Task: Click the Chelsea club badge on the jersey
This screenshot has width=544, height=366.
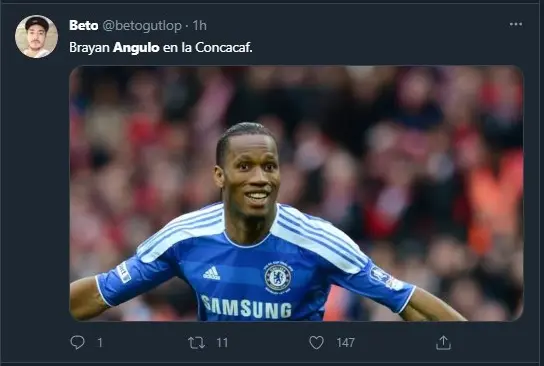Action: (x=278, y=278)
